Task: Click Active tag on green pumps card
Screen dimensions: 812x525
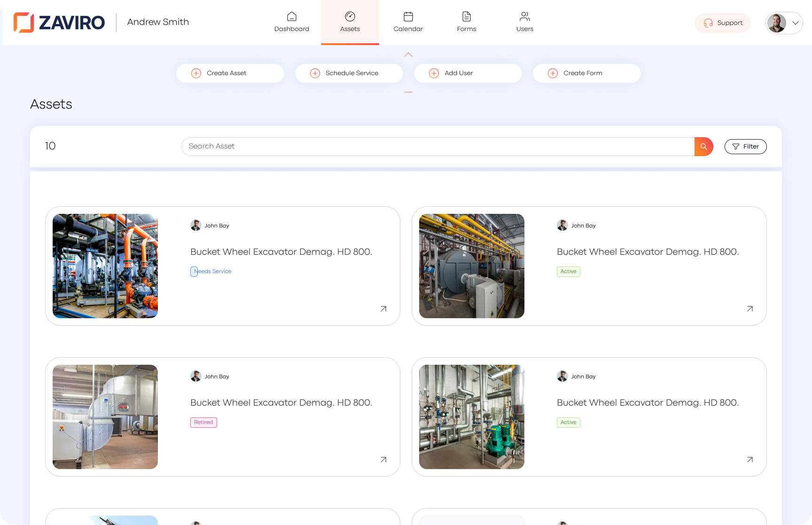Action: pos(569,423)
